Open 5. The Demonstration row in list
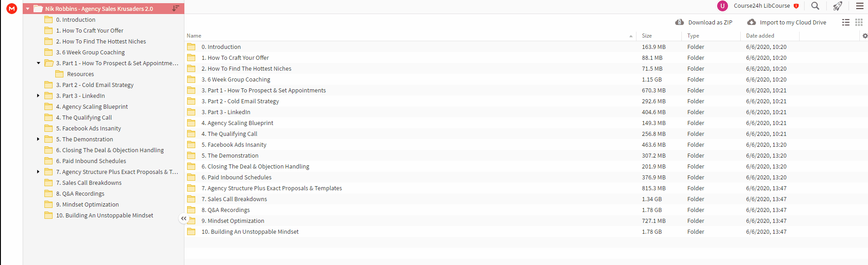Screen dimensions: 868x265 pyautogui.click(x=526, y=155)
